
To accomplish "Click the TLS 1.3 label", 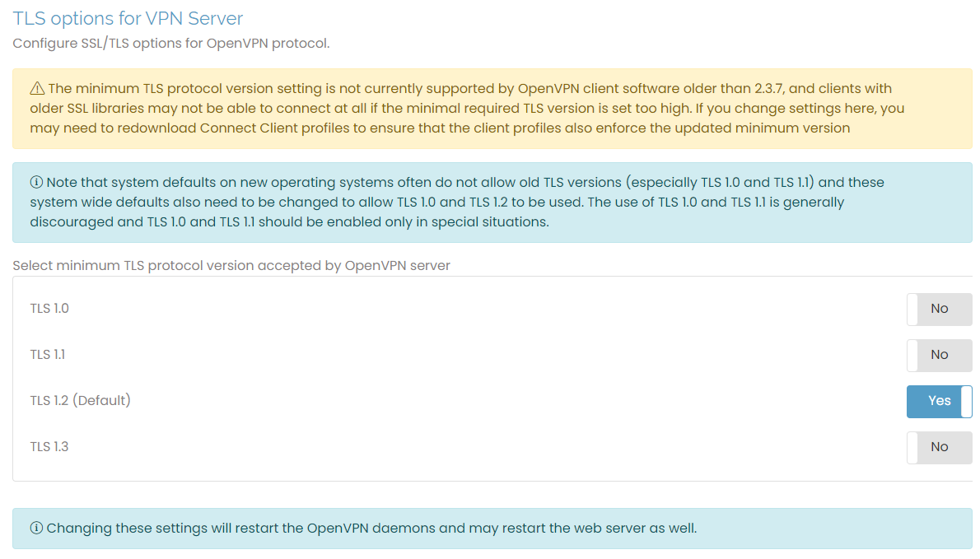I will (x=48, y=446).
